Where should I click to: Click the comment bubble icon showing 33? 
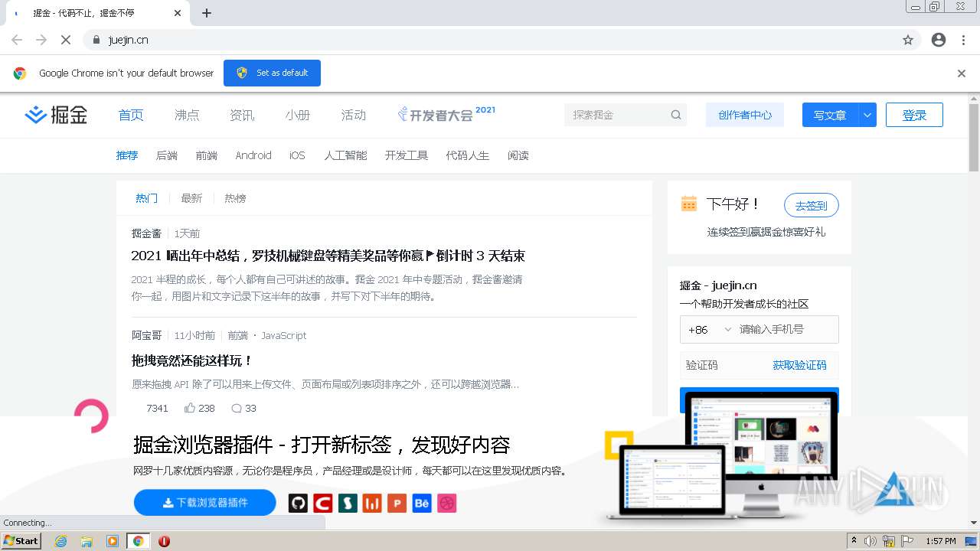coord(237,408)
